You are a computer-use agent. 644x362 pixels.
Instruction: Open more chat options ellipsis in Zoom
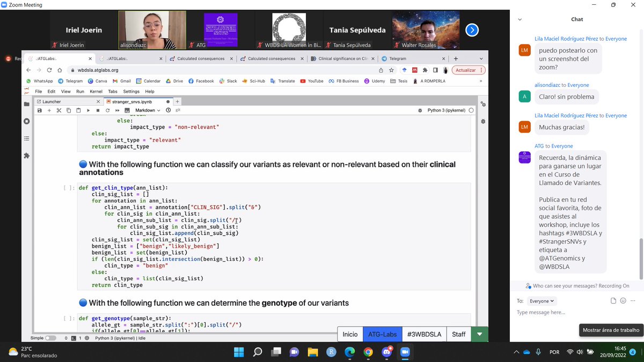[633, 301]
